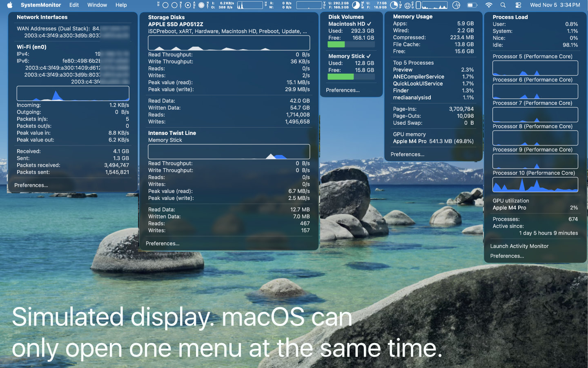Viewport: 588px width, 368px height.
Task: Click the battery icon in the menu bar
Action: coord(472,5)
